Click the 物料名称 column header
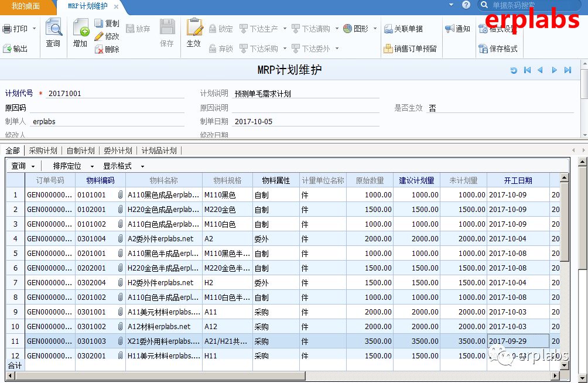 point(164,180)
